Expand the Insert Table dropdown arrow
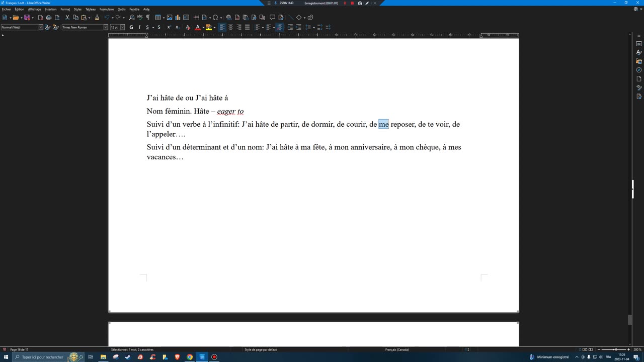This screenshot has height=362, width=644. coord(163,18)
